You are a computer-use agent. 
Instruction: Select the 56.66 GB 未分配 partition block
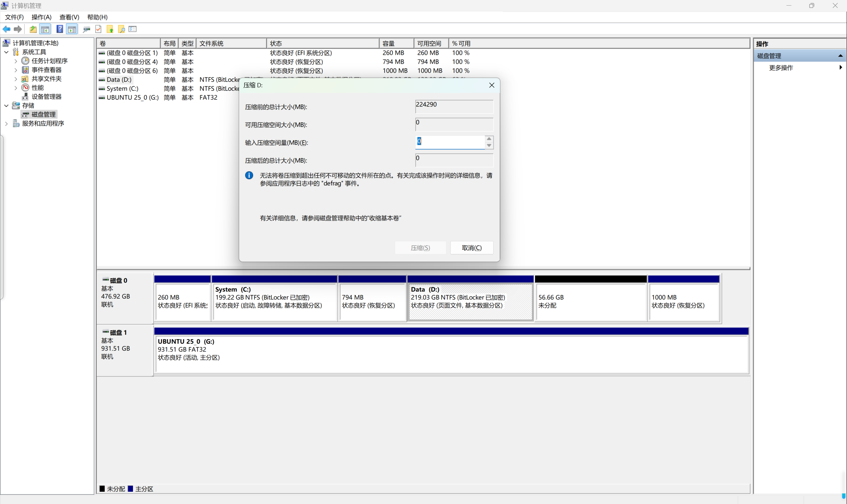[591, 301]
